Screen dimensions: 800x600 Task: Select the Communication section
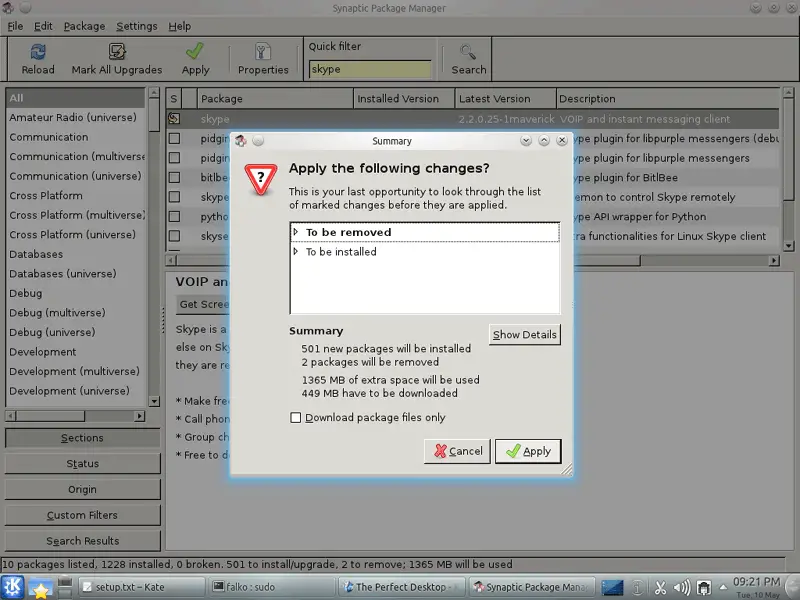point(76,137)
